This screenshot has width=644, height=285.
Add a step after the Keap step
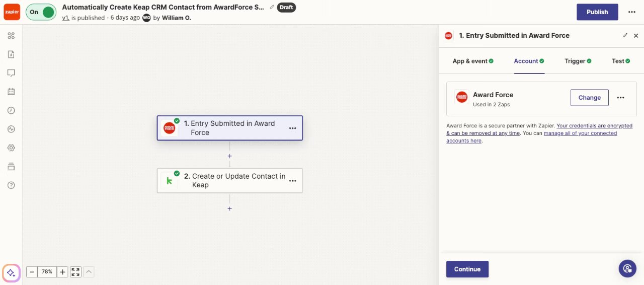(x=229, y=208)
